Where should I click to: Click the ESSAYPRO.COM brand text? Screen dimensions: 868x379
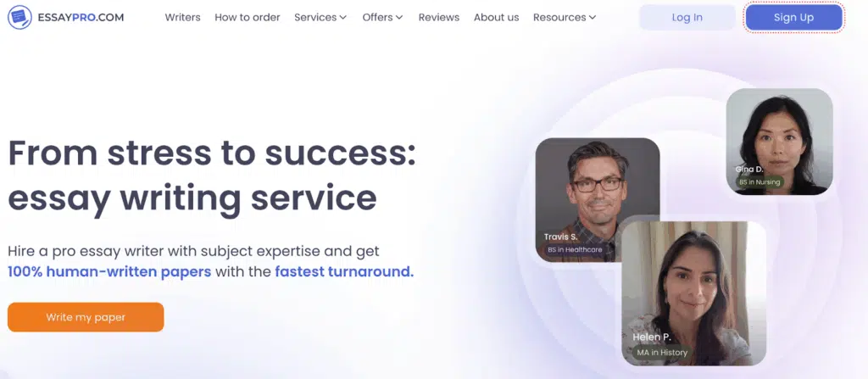point(81,17)
